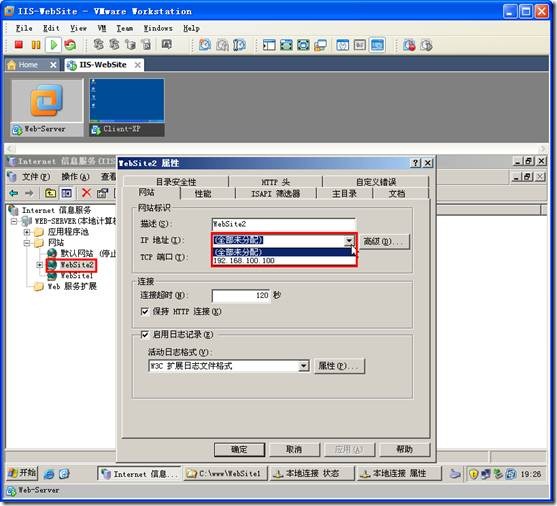
Task: Select 默认网站 in the IIS tree
Action: (x=76, y=253)
